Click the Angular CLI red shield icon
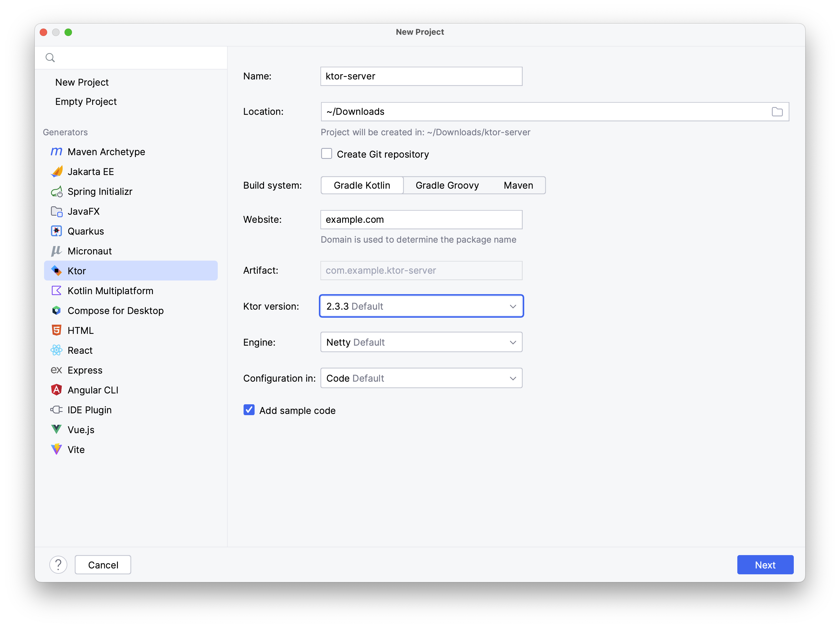Image resolution: width=840 pixels, height=628 pixels. coord(56,390)
